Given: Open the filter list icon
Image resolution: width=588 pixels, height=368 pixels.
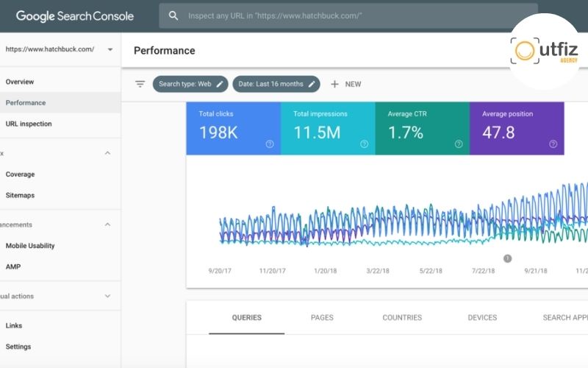Looking at the screenshot, I should click(140, 84).
